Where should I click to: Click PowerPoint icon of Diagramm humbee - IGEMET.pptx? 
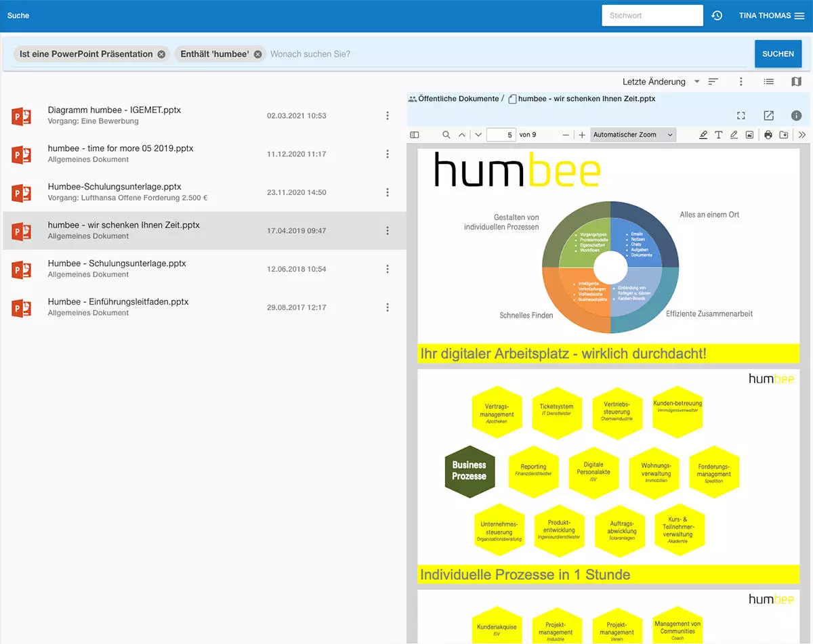point(22,116)
